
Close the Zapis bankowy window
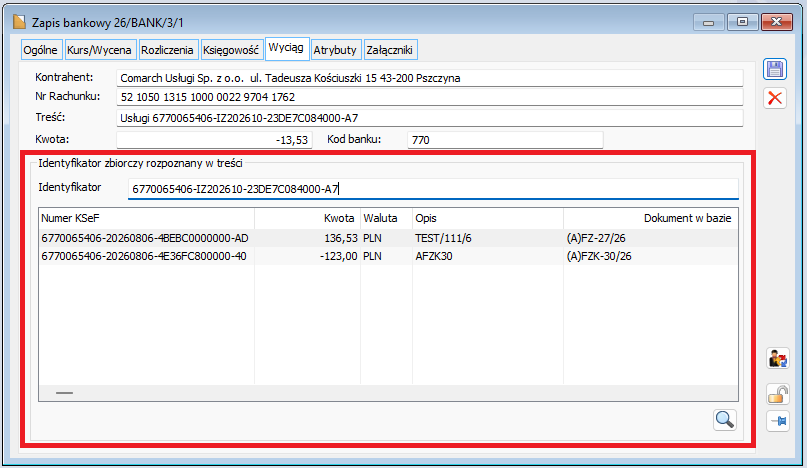(x=777, y=22)
